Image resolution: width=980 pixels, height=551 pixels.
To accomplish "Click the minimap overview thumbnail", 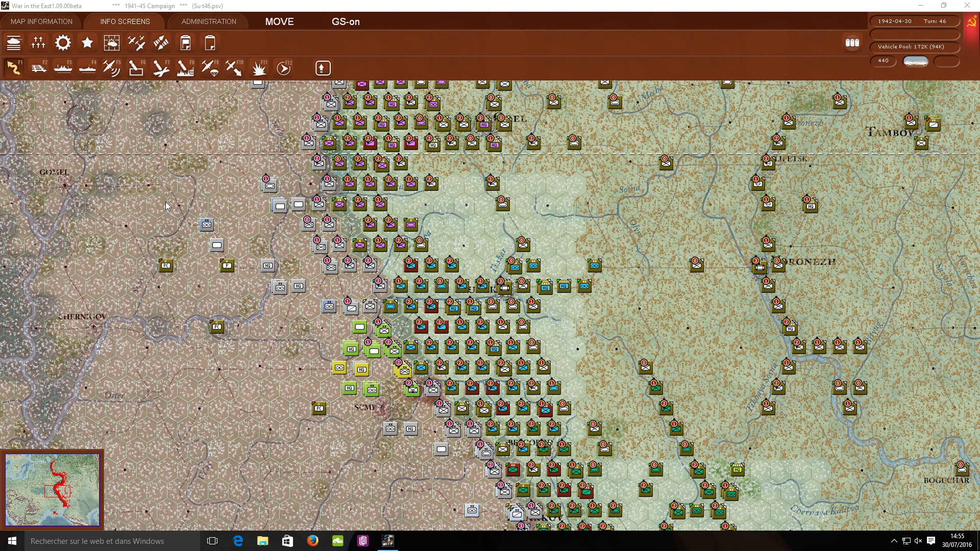I will tap(52, 490).
